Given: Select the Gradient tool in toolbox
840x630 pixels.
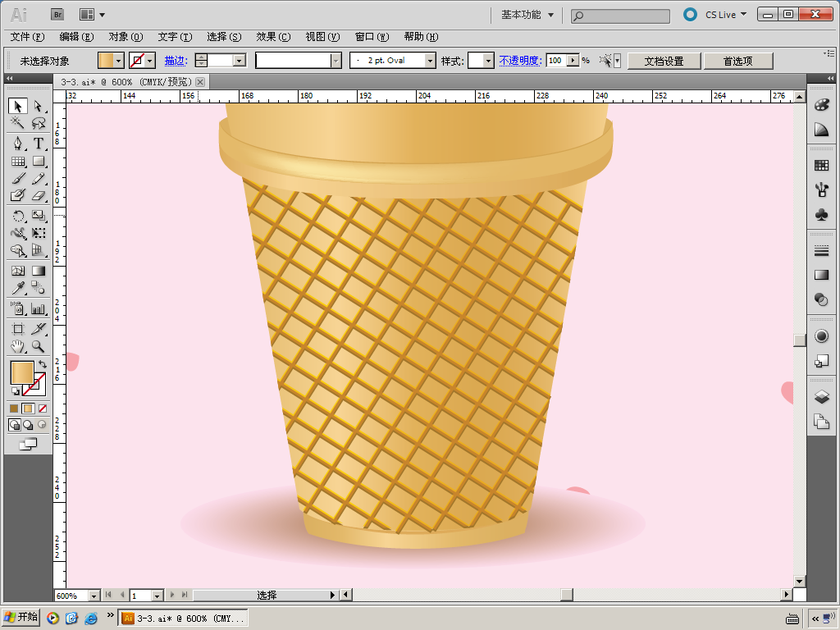Looking at the screenshot, I should 38,271.
